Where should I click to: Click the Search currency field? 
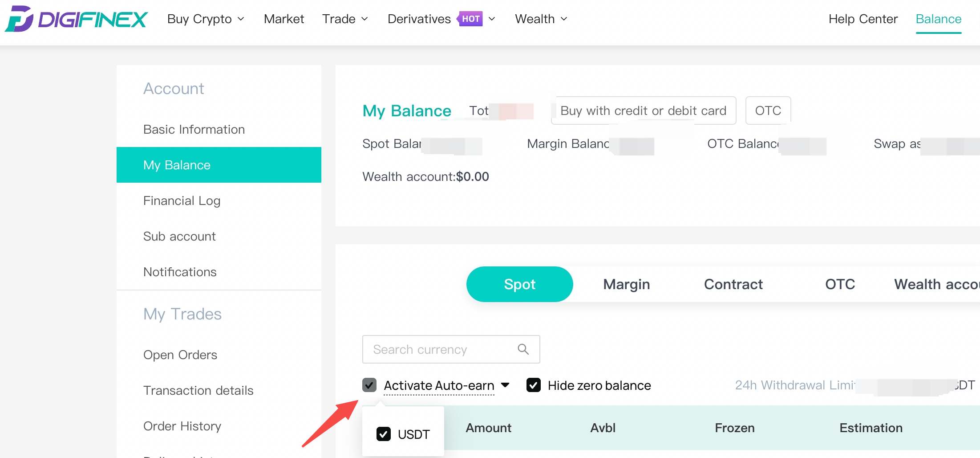(451, 349)
